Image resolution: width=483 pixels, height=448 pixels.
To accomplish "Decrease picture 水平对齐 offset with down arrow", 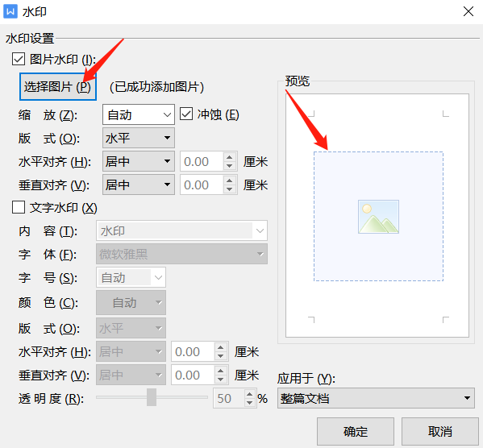I will (229, 166).
